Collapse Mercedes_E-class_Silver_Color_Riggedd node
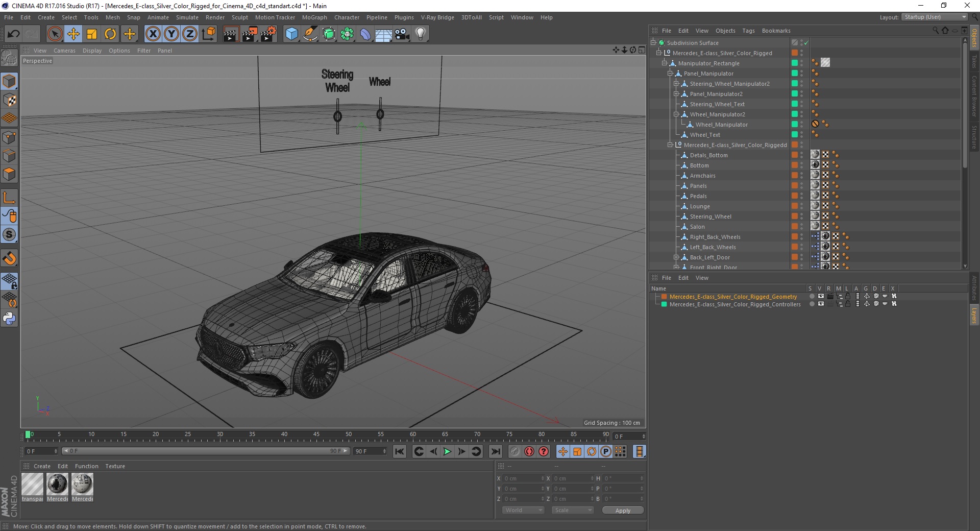 point(670,145)
